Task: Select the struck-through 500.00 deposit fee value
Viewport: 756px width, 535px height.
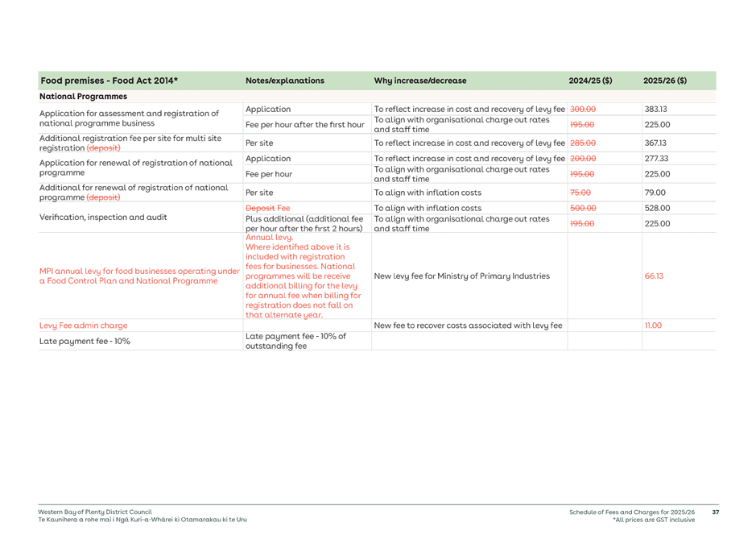Action: (582, 208)
